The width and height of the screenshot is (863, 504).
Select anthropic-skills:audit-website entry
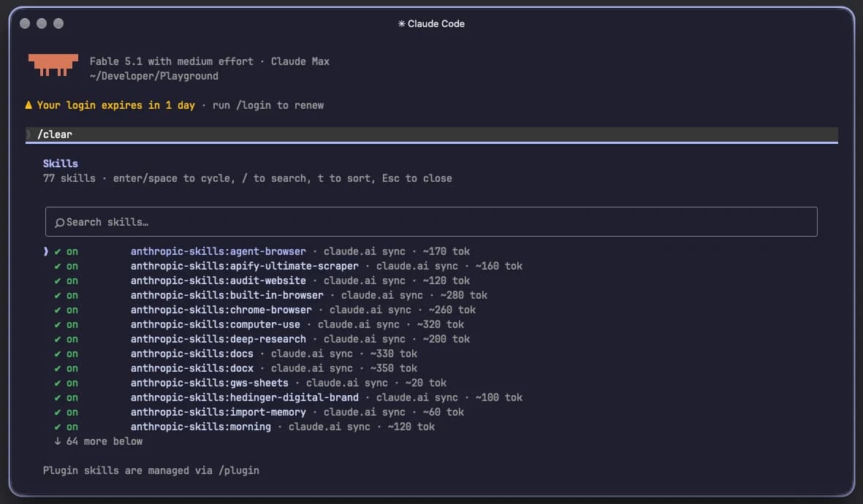(x=218, y=280)
